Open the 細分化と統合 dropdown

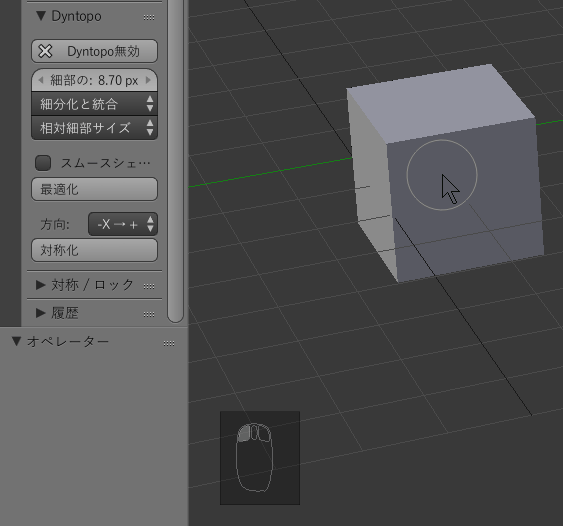point(94,104)
